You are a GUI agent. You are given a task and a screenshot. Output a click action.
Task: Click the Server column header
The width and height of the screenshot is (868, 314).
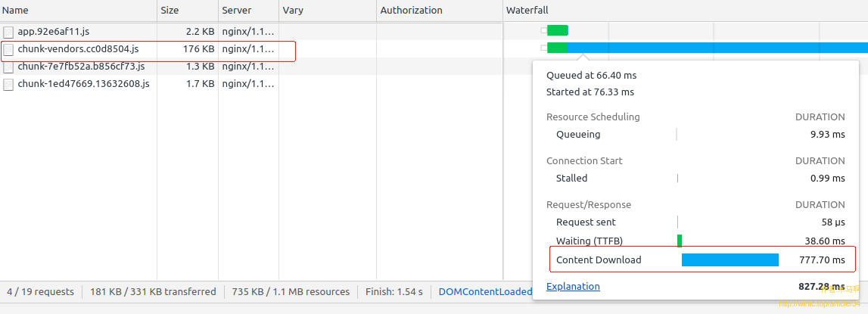coord(236,10)
